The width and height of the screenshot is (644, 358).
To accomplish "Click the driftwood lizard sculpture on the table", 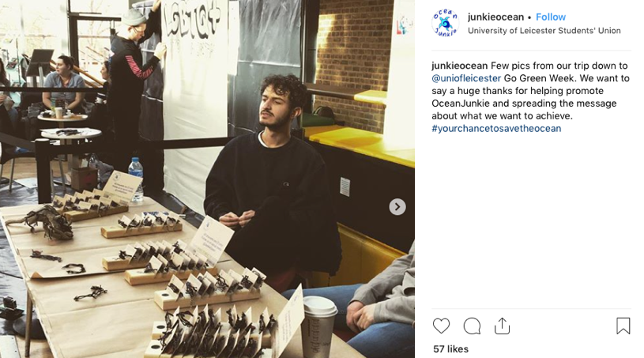I will [x=43, y=223].
